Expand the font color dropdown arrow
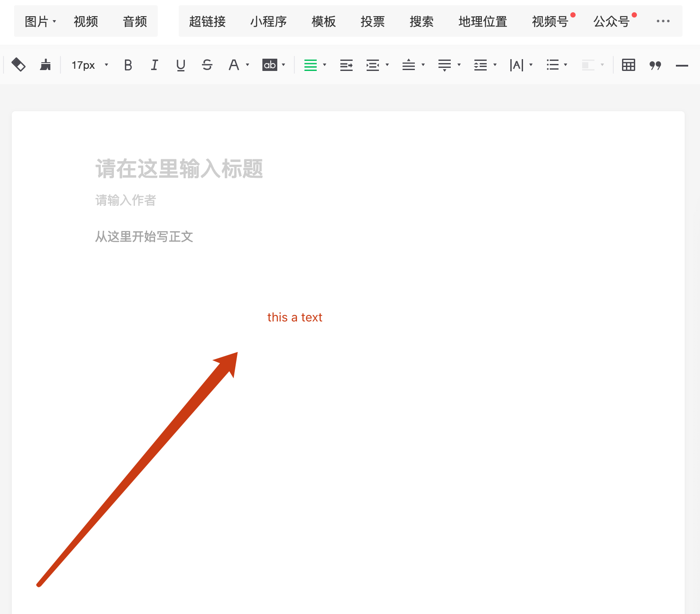 click(247, 65)
